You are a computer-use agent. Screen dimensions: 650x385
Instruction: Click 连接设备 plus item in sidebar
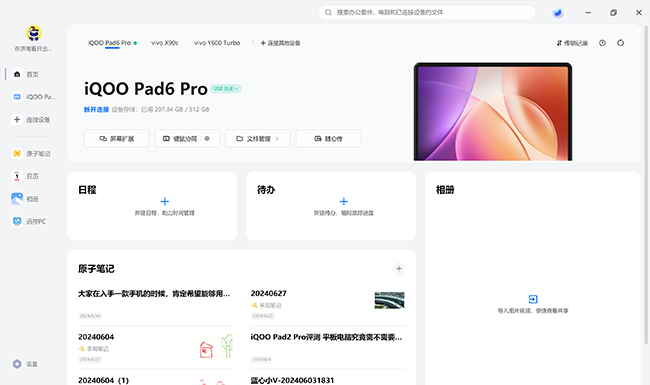click(31, 120)
